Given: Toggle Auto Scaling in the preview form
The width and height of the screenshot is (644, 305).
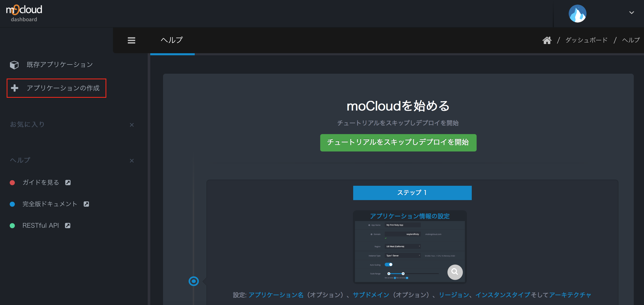Looking at the screenshot, I should click(x=389, y=265).
